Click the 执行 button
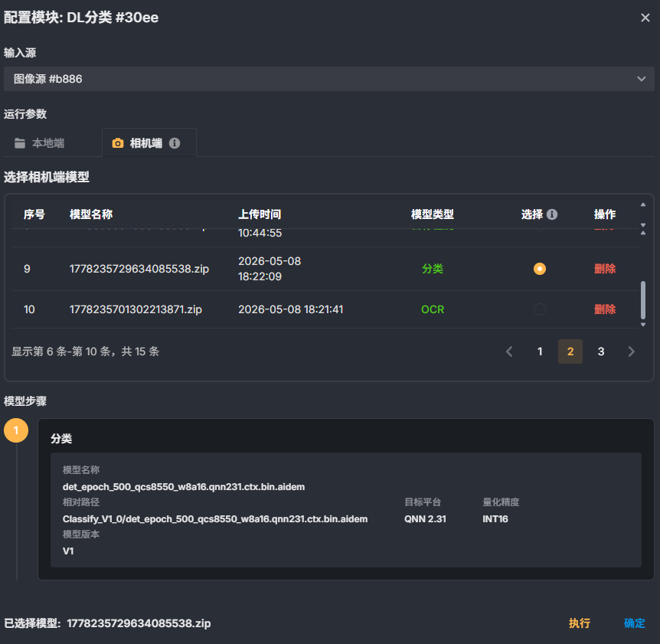The height and width of the screenshot is (644, 660). [580, 623]
